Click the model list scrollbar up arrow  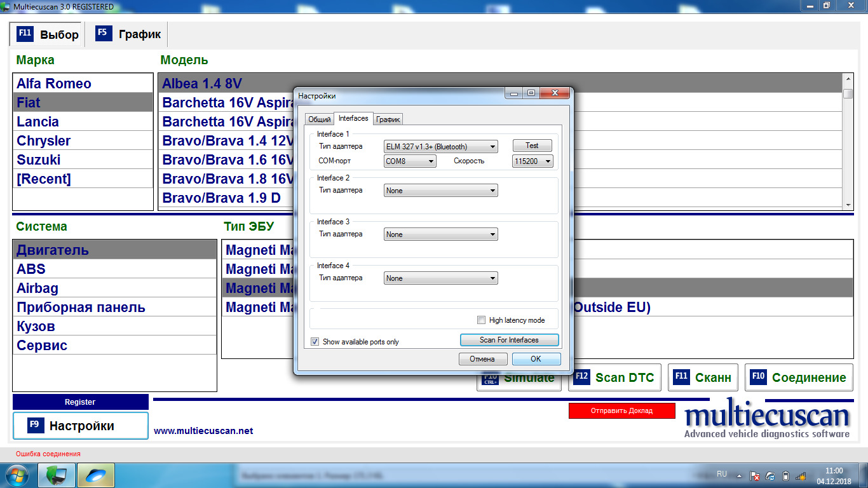(x=848, y=78)
